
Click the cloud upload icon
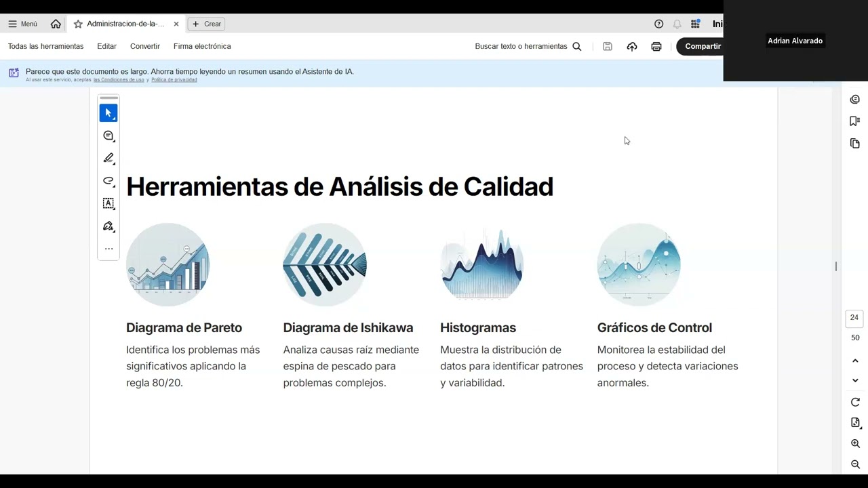click(632, 47)
